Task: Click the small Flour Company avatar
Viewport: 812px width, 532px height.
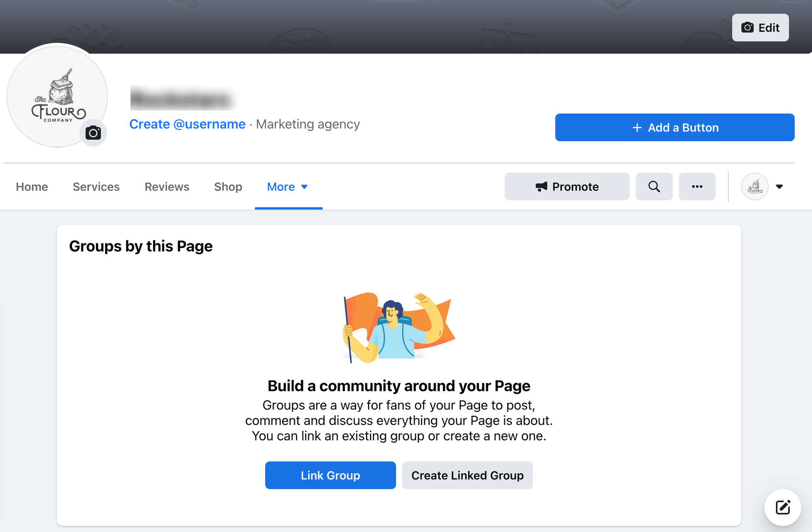Action: click(x=755, y=186)
